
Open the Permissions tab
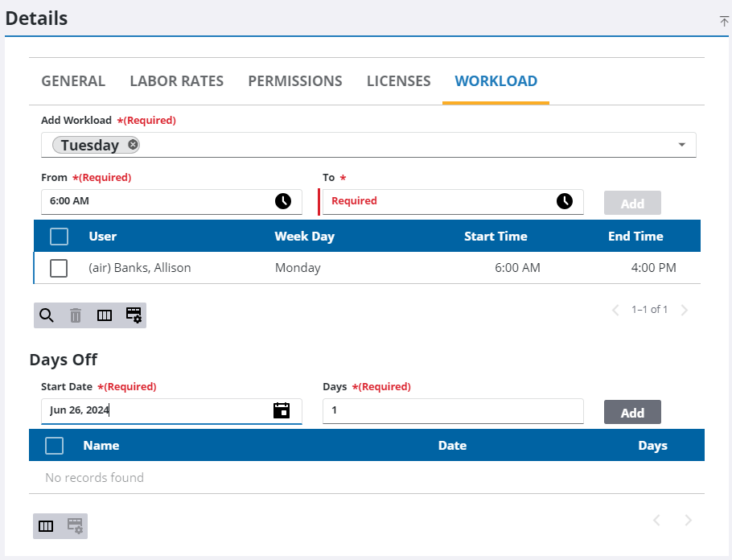[294, 81]
